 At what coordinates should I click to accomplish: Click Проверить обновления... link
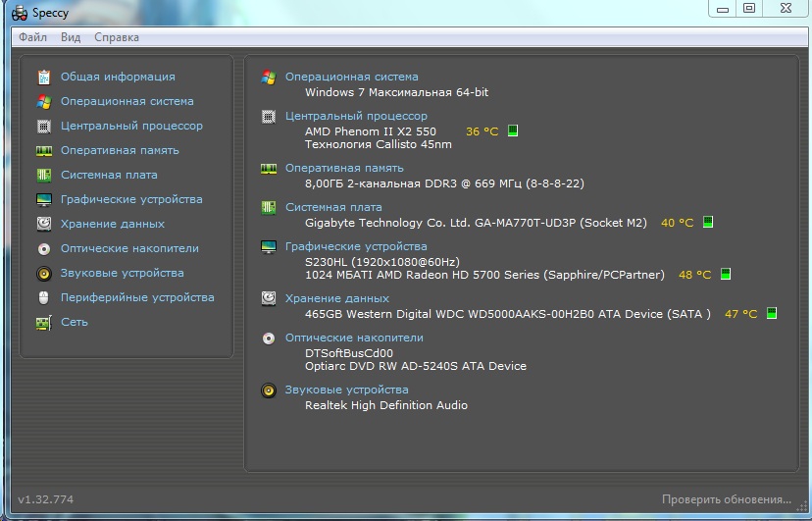727,499
